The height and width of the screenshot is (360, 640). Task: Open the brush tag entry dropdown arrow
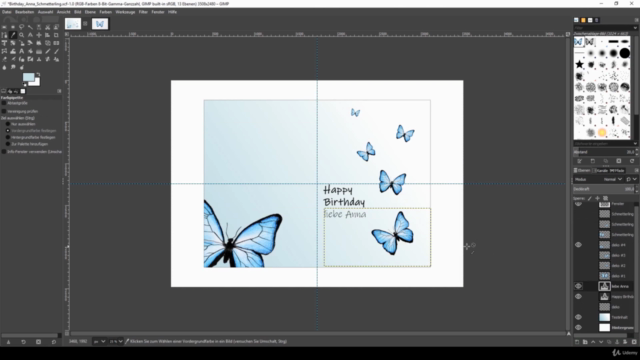pos(635,143)
